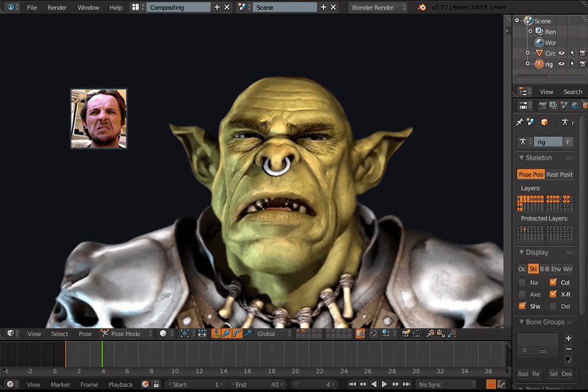Enable the magnet snapping icon
The height and width of the screenshot is (392, 588).
[374, 334]
